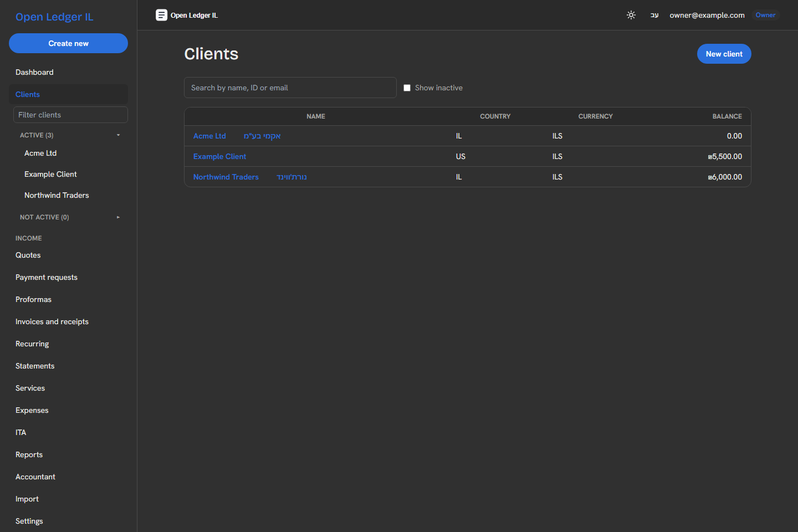Open Statements in sidebar
798x532 pixels.
click(x=68, y=366)
